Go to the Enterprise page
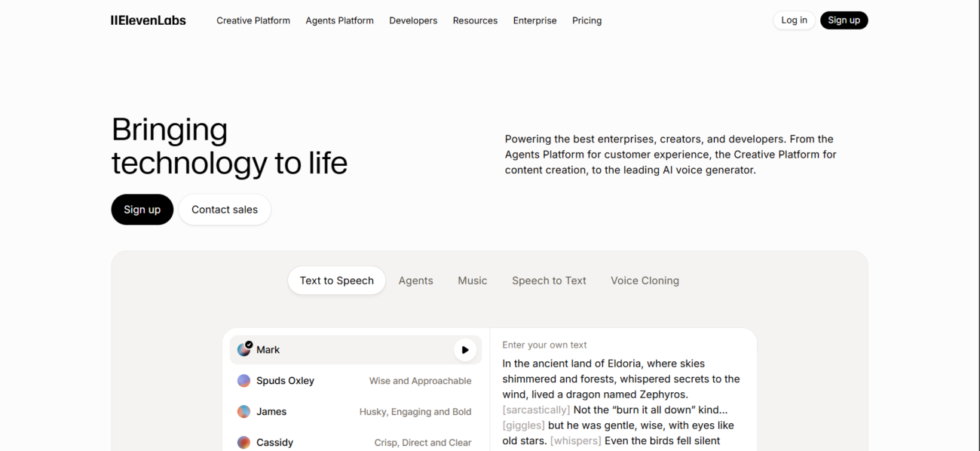The width and height of the screenshot is (980, 451). coord(534,20)
